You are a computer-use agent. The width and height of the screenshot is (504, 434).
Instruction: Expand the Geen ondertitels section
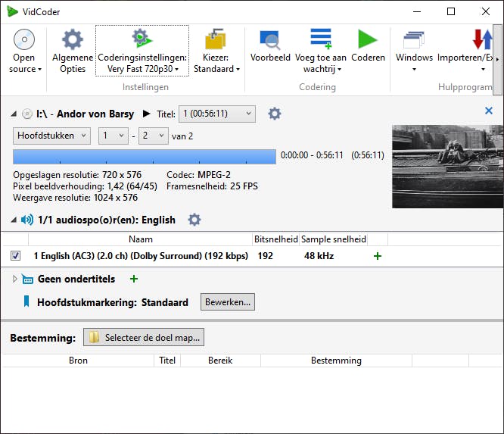pyautogui.click(x=15, y=279)
